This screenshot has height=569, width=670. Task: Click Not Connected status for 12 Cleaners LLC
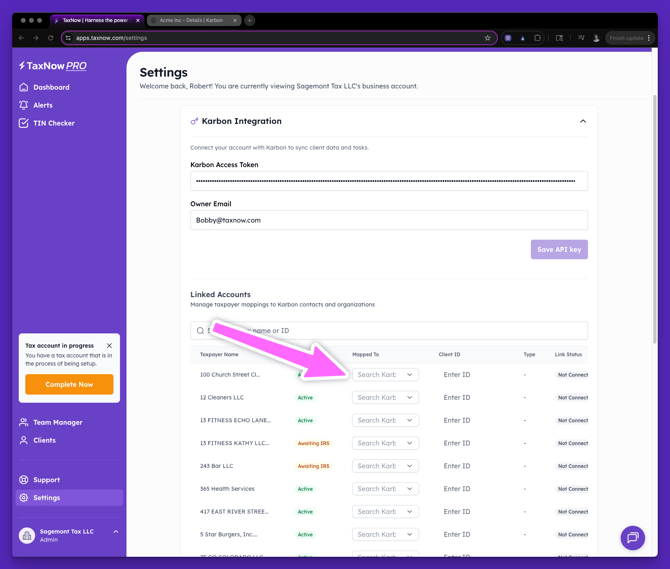point(573,398)
